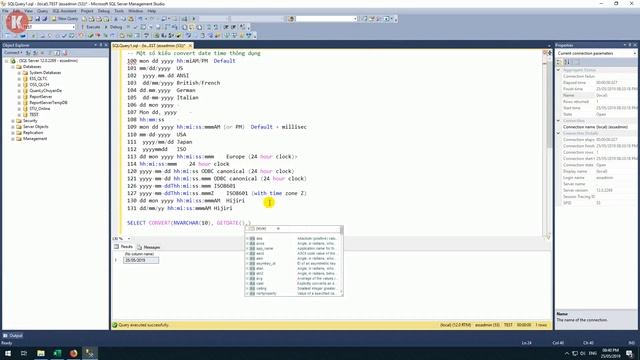Click the New Query toolbar button
Image resolution: width=640 pixels, height=360 pixels.
point(65,19)
